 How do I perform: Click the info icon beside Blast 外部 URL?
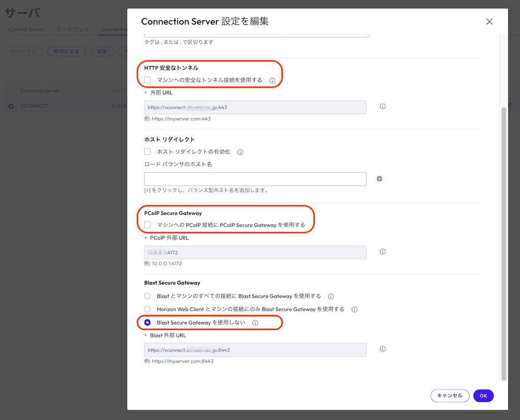click(x=382, y=349)
